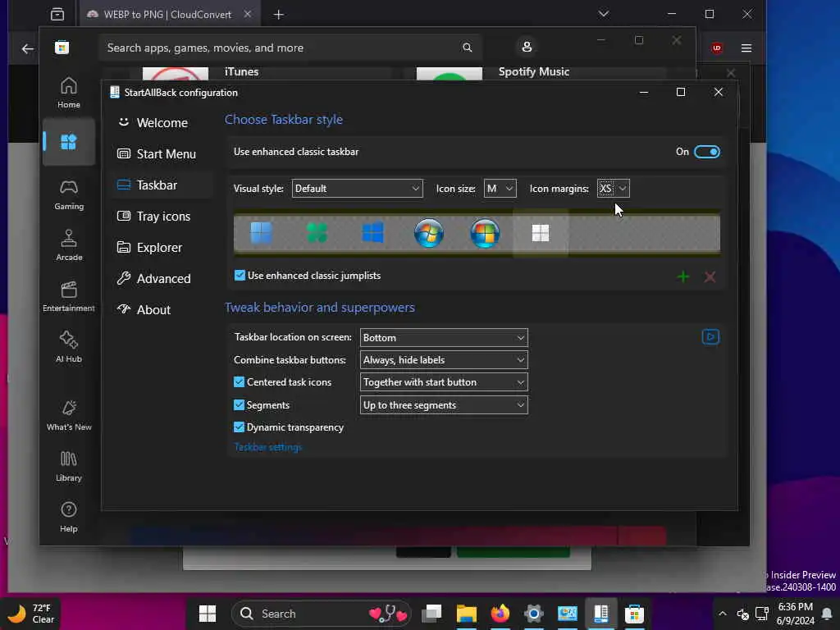
Task: Uncheck Dynamic transparency checkbox
Action: (x=239, y=427)
